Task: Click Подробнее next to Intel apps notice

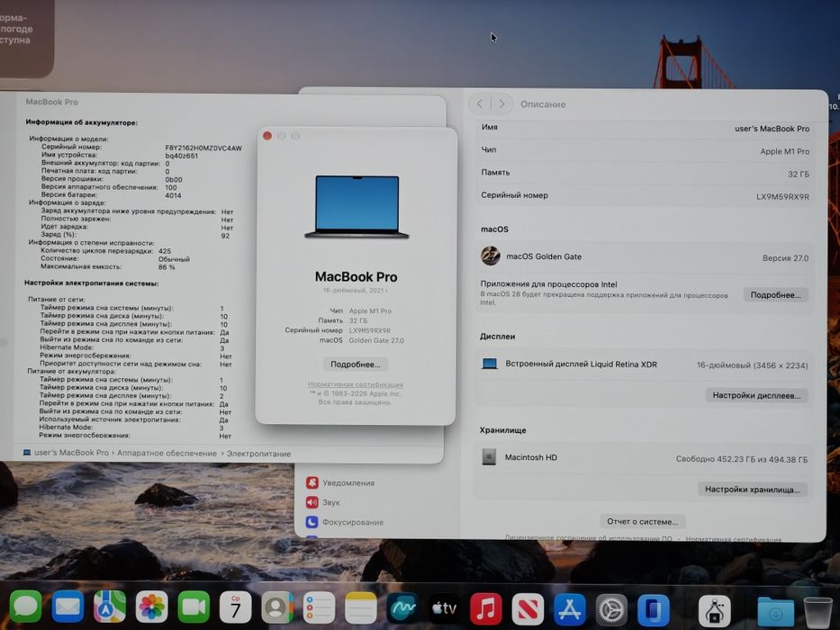Action: tap(775, 295)
